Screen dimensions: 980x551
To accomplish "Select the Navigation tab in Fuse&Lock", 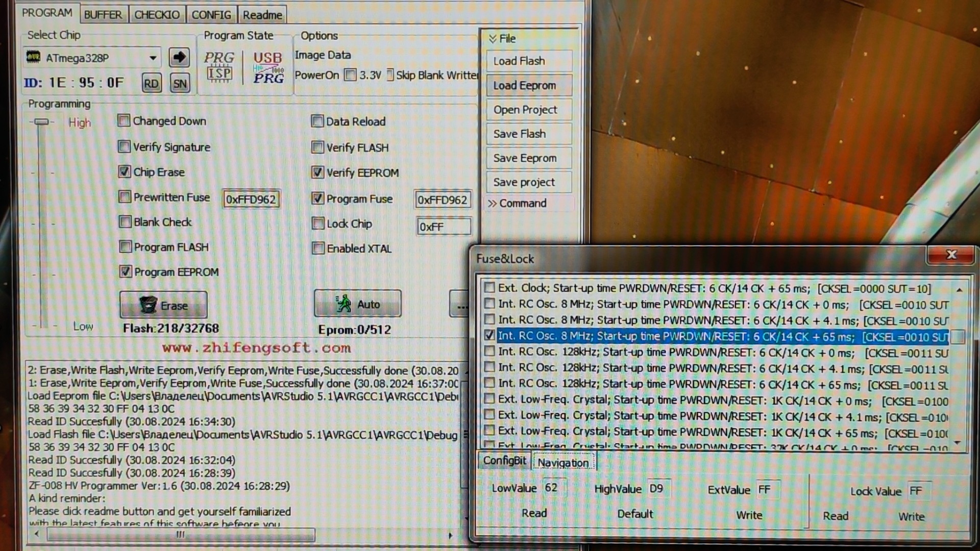I will coord(563,463).
